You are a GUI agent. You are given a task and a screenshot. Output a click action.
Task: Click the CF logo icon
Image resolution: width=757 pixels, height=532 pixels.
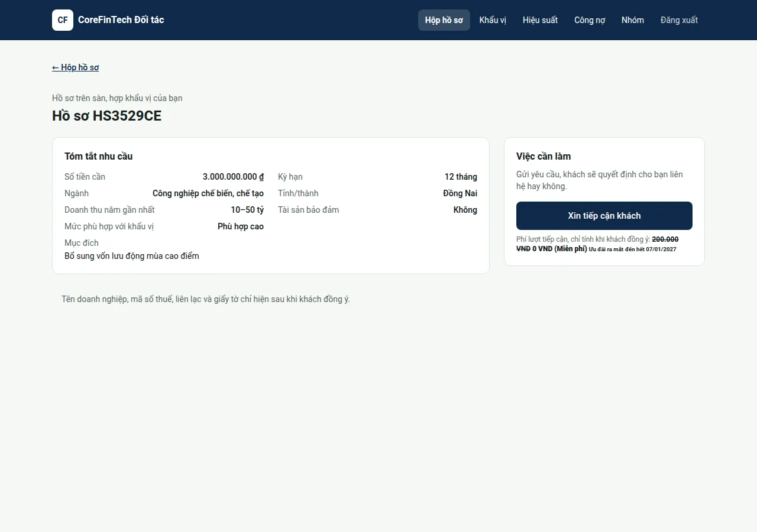point(63,20)
